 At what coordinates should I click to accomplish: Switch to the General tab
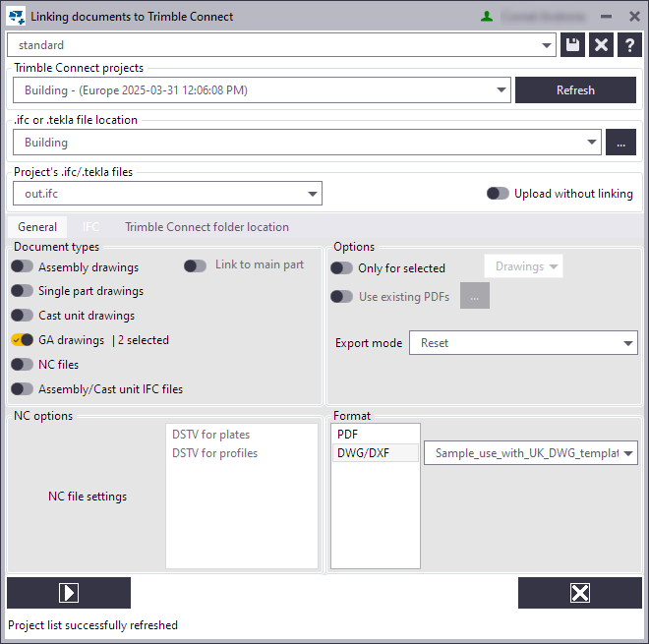click(37, 227)
